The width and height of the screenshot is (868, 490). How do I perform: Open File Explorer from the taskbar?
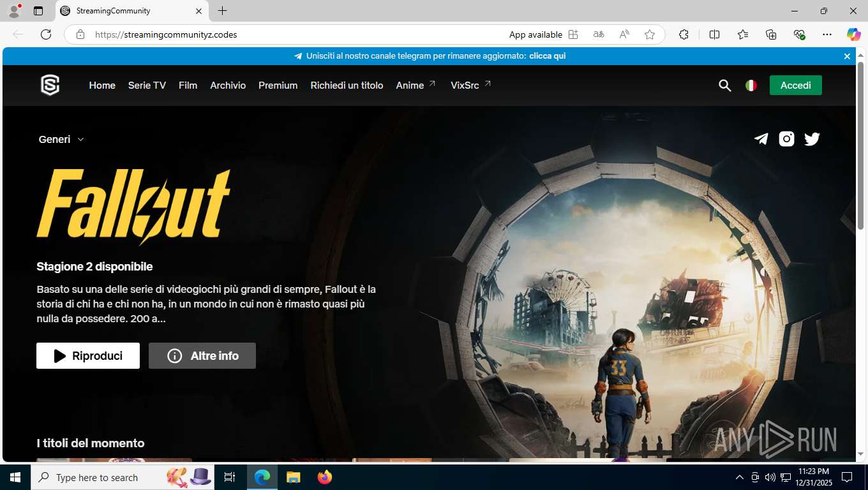point(293,477)
